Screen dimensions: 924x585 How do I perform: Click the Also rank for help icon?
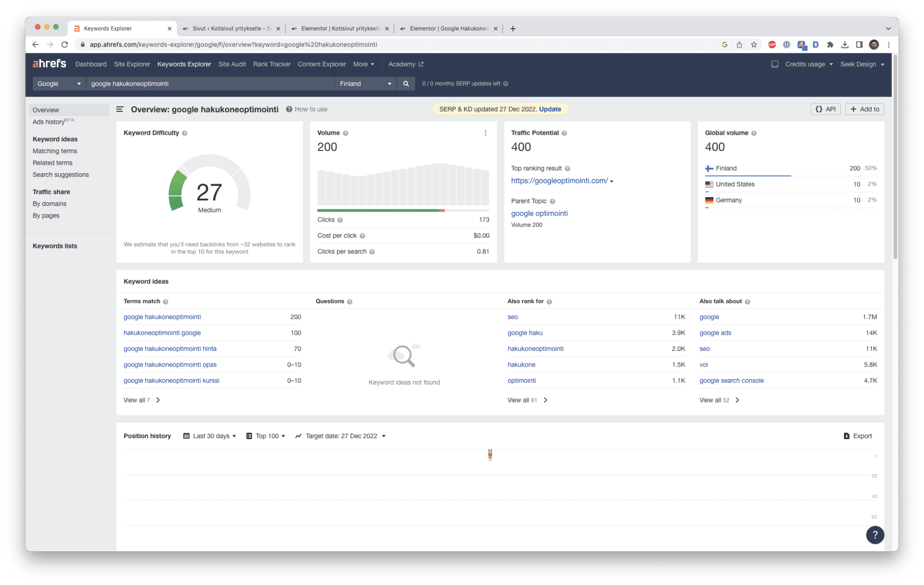coord(549,302)
